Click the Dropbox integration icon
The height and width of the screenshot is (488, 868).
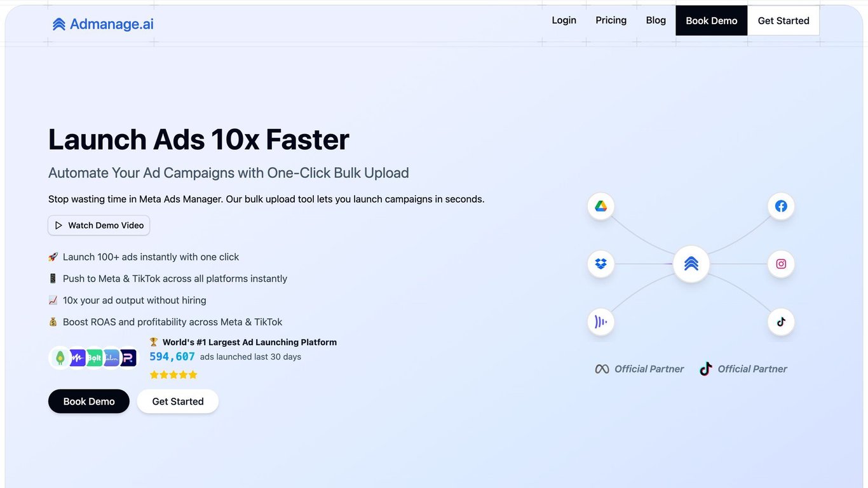tap(601, 264)
